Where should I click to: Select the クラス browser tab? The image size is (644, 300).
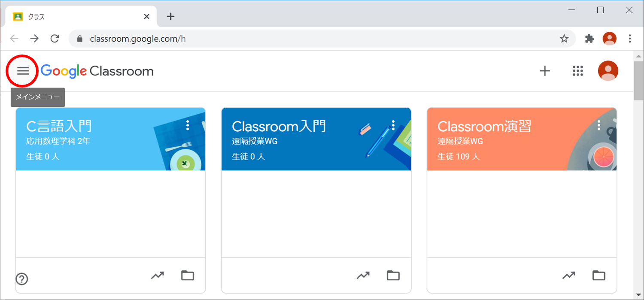(x=82, y=17)
